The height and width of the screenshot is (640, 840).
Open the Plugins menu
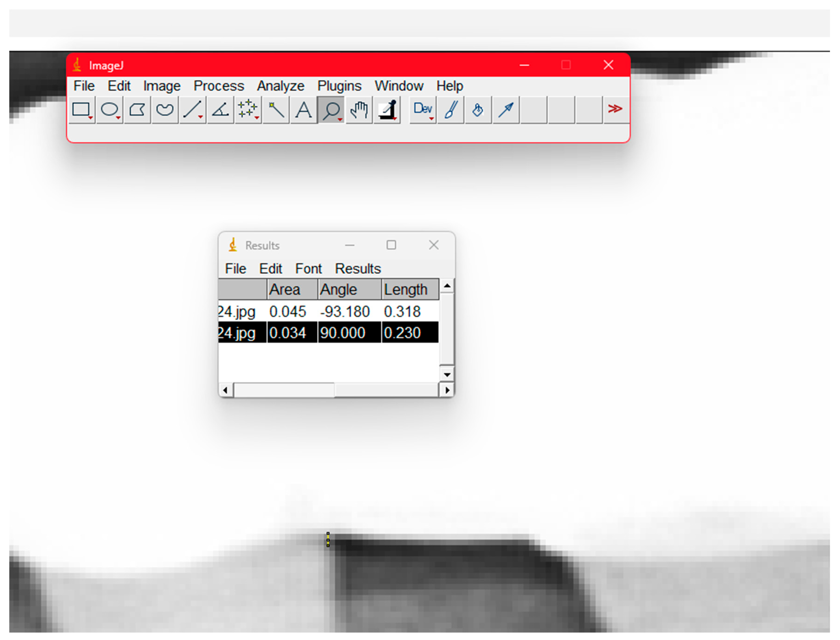click(339, 86)
